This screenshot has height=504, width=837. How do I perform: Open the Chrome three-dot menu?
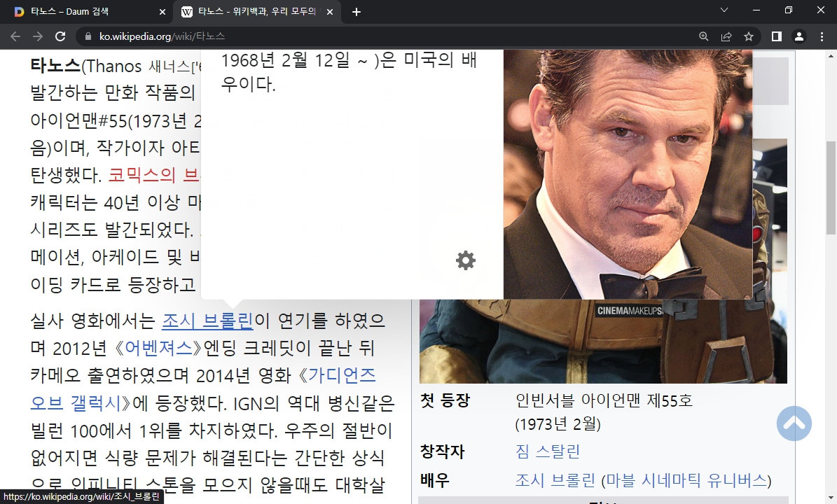822,36
